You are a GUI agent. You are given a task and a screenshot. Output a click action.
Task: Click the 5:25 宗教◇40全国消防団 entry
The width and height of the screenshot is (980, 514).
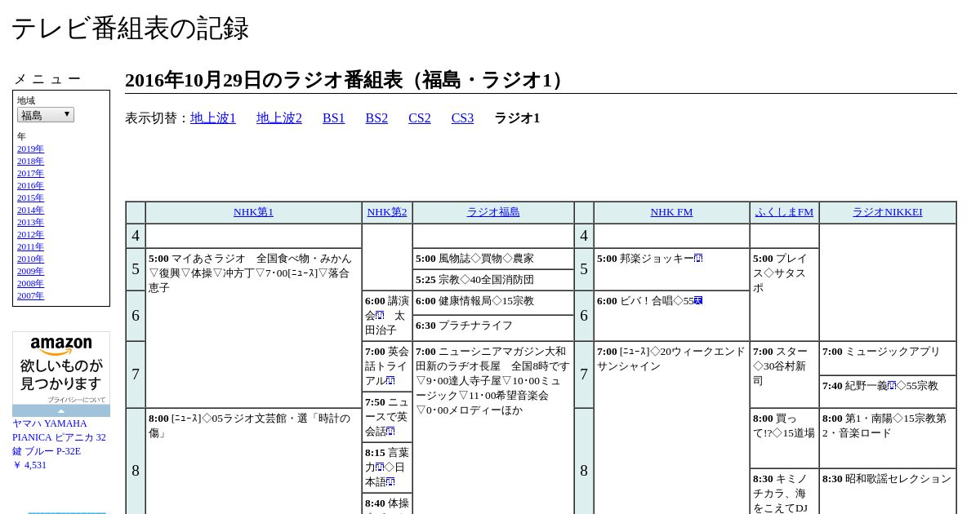coord(493,280)
